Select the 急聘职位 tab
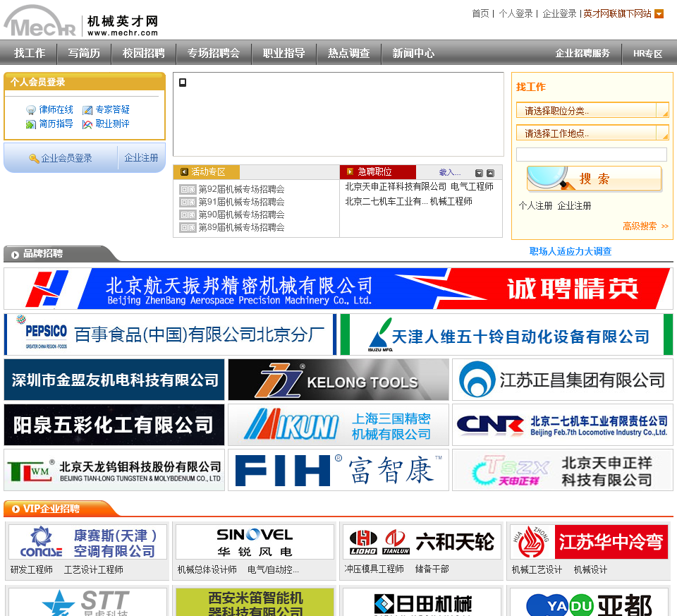Image resolution: width=677 pixels, height=616 pixels. pos(378,172)
